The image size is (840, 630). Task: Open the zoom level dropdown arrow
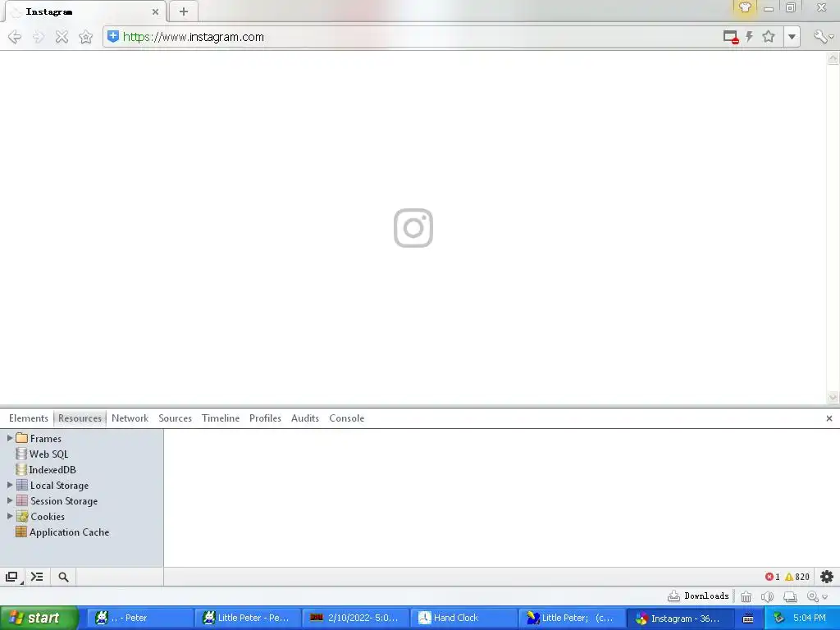(x=825, y=597)
